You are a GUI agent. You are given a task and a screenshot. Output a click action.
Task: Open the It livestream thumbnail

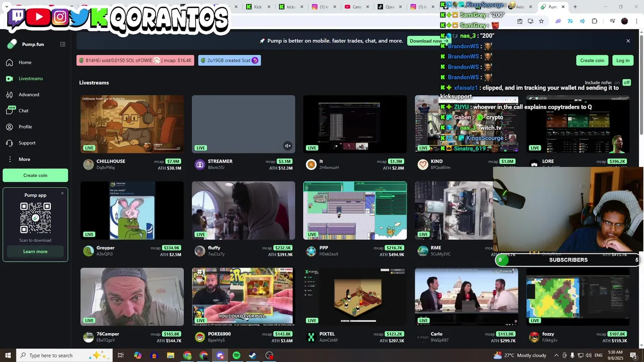point(355,124)
